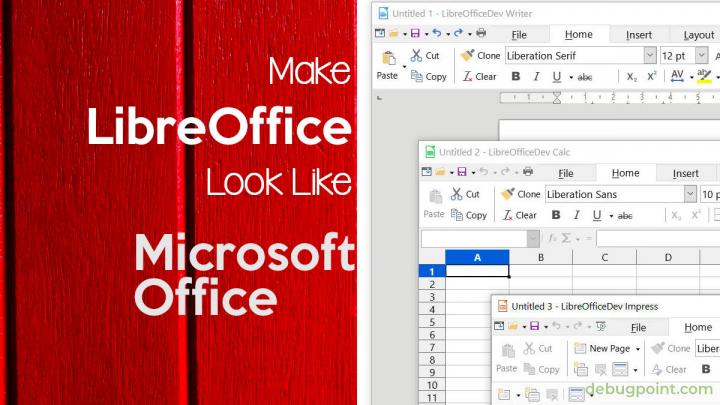
Task: Select column A header in Calc
Action: pyautogui.click(x=477, y=258)
